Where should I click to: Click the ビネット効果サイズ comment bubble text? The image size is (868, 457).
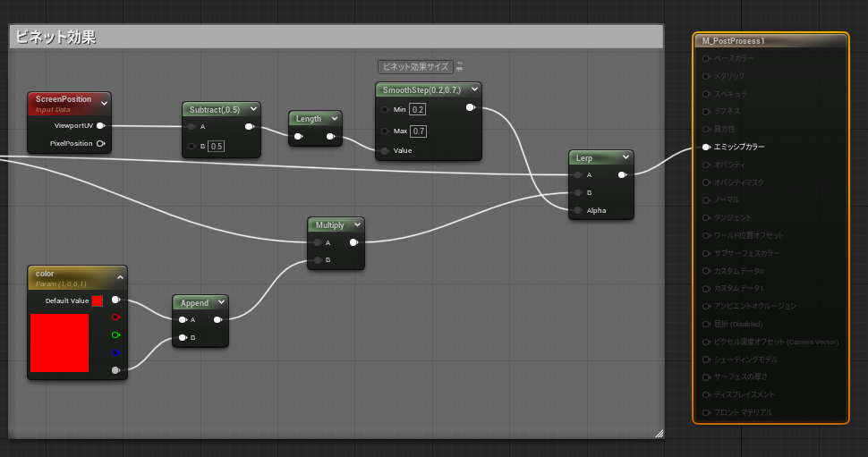pyautogui.click(x=416, y=66)
